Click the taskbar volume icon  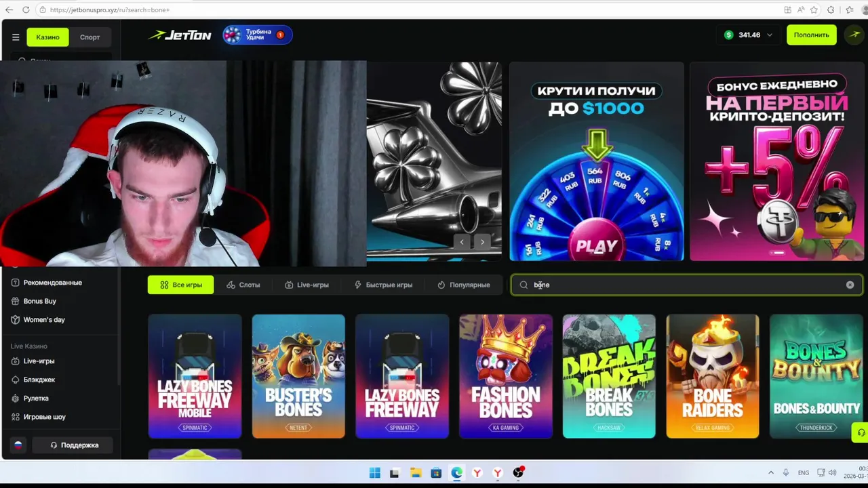tap(832, 472)
